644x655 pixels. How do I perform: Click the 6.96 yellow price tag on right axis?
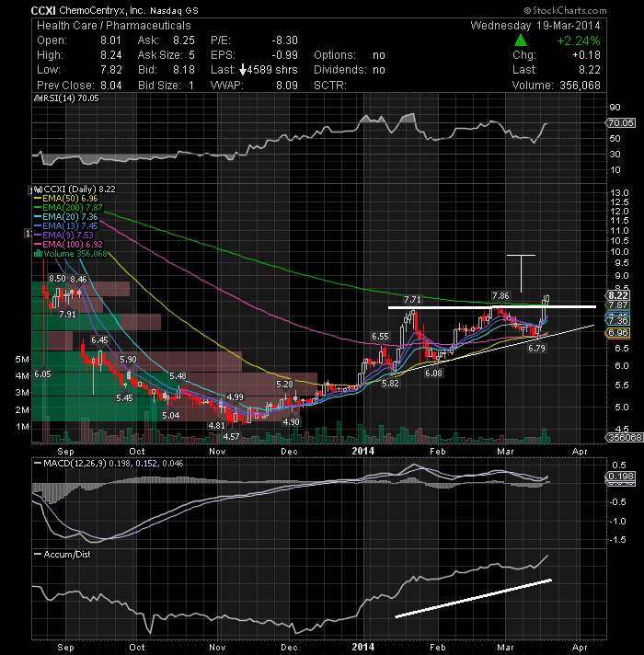[x=618, y=333]
